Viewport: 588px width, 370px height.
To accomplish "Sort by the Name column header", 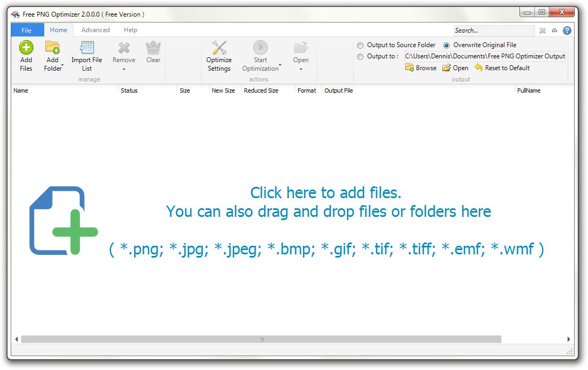I will coord(64,90).
